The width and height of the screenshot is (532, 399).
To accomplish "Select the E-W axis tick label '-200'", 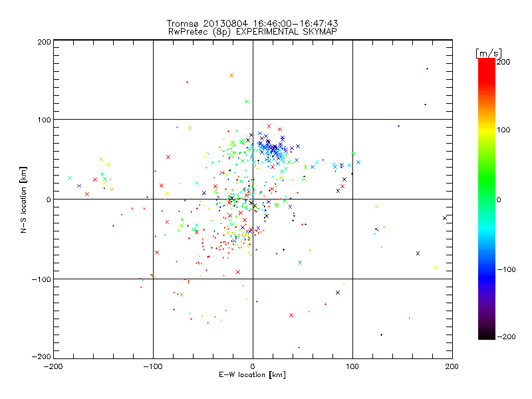I will 53,366.
